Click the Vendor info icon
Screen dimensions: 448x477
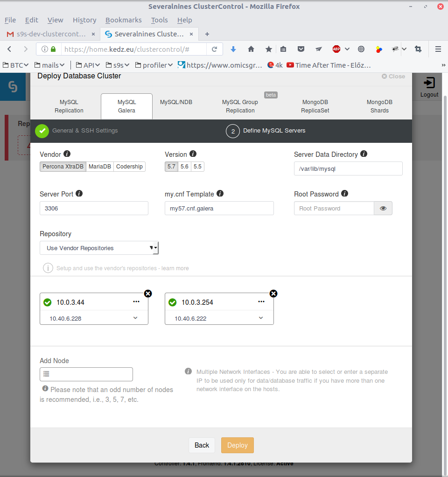(67, 154)
